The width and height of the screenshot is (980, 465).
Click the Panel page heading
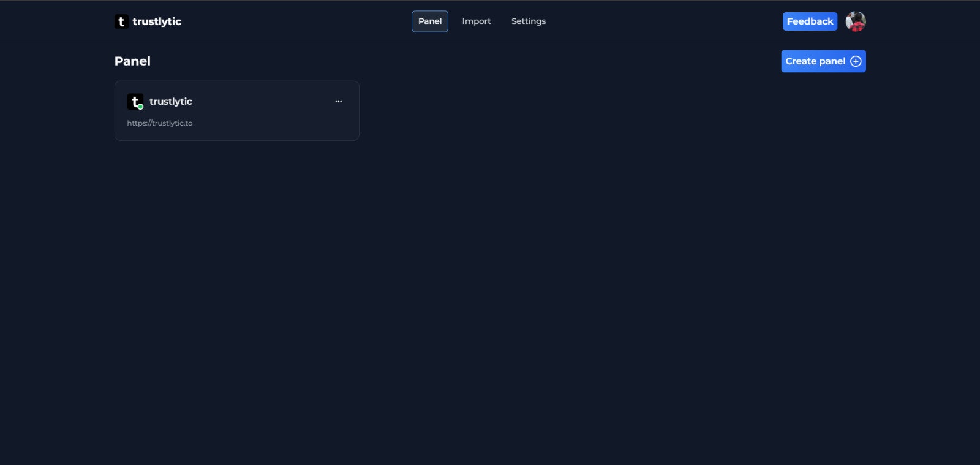pos(132,61)
